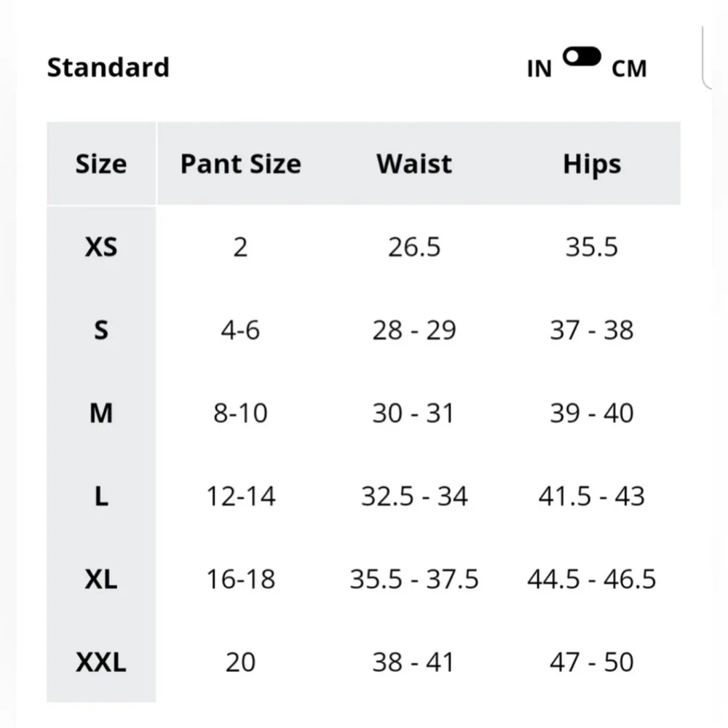Click the Hips column header
This screenshot has width=728, height=728.
592,164
